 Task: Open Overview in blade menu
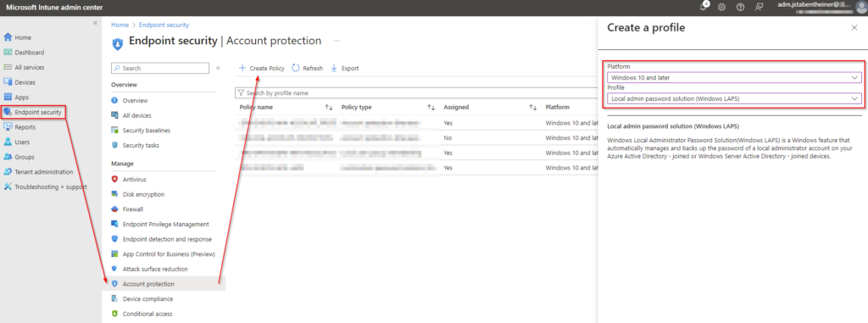[x=135, y=101]
